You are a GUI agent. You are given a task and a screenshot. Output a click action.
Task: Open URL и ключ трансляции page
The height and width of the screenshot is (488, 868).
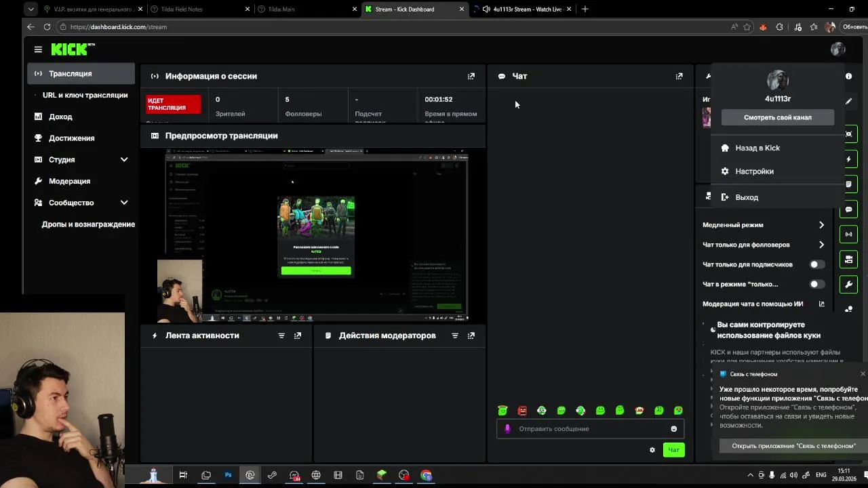(x=85, y=96)
